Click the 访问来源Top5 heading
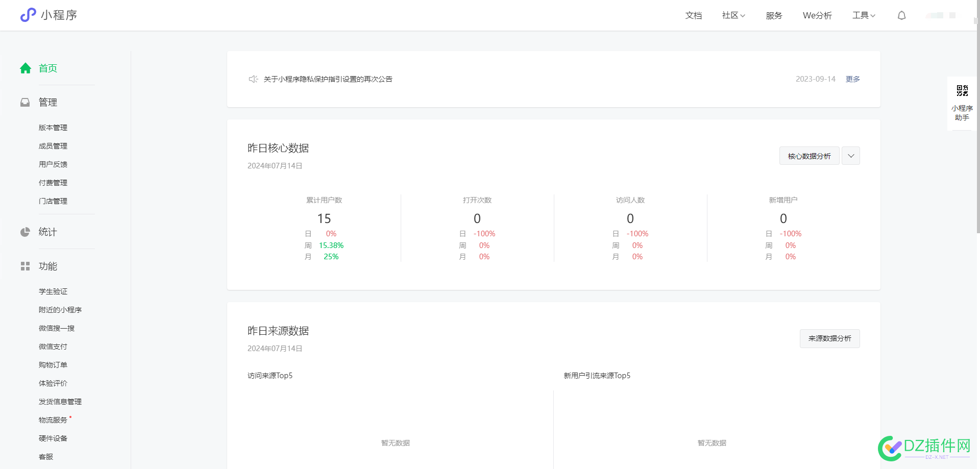 pos(270,376)
